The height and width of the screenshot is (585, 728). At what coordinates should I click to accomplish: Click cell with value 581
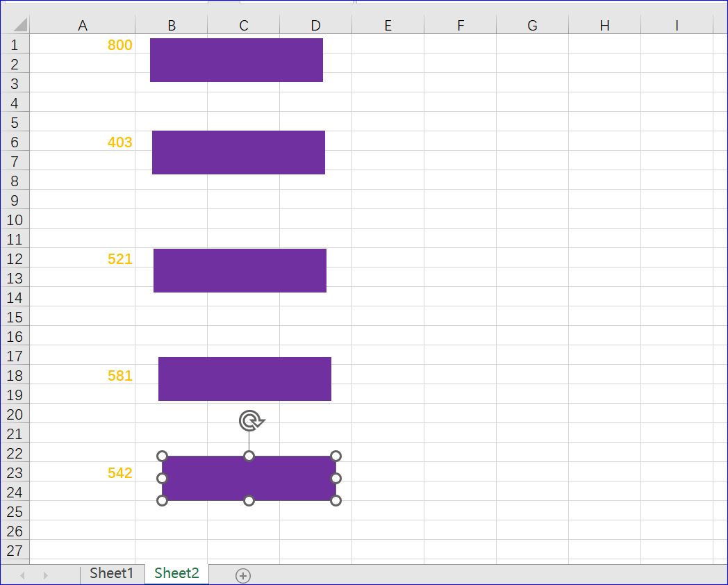pyautogui.click(x=82, y=374)
